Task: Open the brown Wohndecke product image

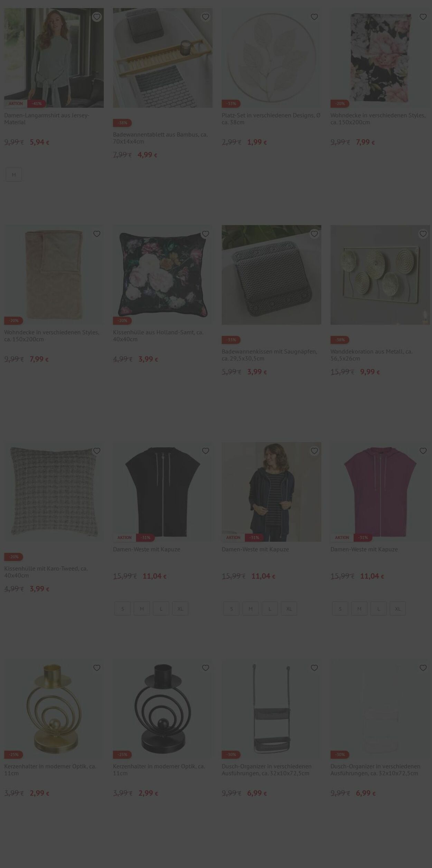Action: [x=54, y=275]
